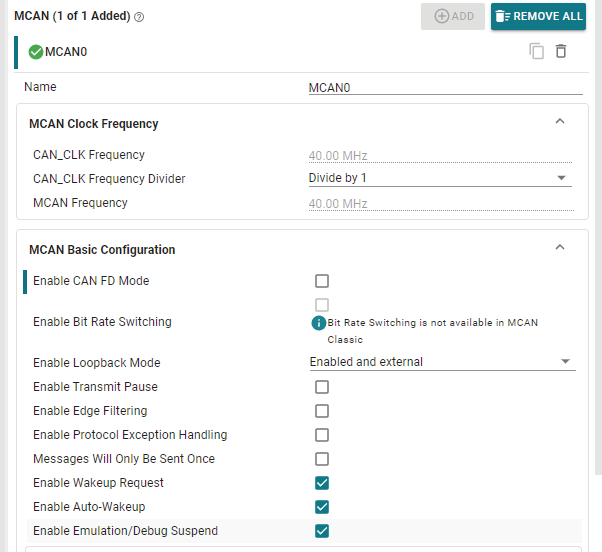Viewport: 602px width, 552px height.
Task: Click the MCAN Basic Configuration heading
Action: point(102,250)
